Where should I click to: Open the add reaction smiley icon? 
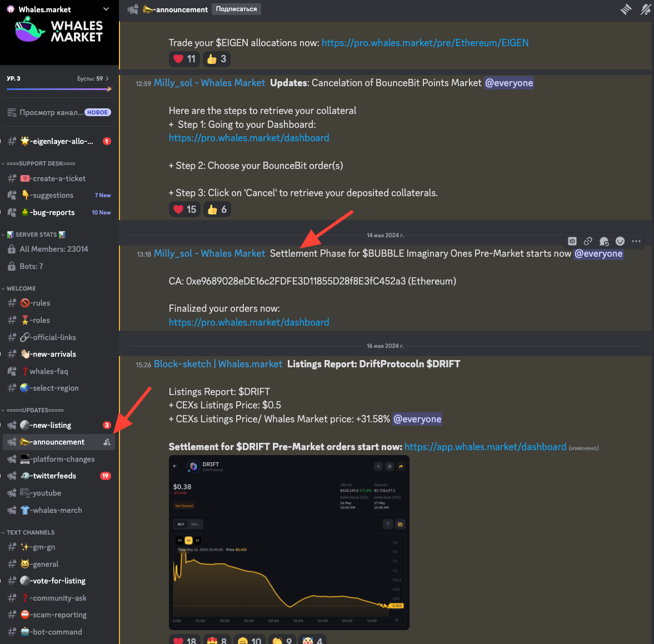(620, 241)
